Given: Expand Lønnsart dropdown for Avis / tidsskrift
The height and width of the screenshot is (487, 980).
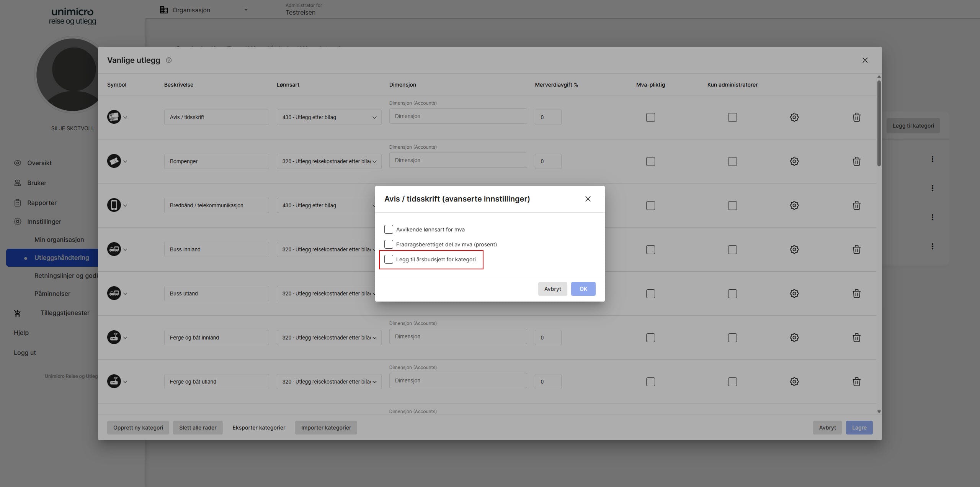Looking at the screenshot, I should pos(329,117).
